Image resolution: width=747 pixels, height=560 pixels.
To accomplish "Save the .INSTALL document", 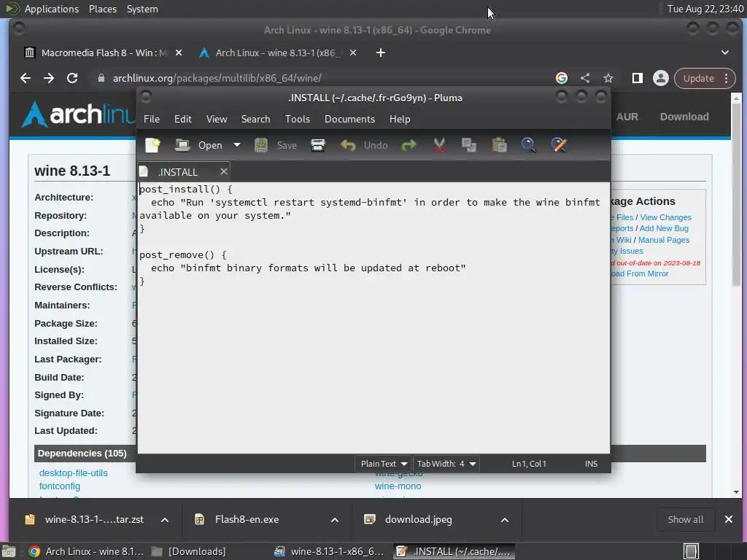I will (x=276, y=145).
